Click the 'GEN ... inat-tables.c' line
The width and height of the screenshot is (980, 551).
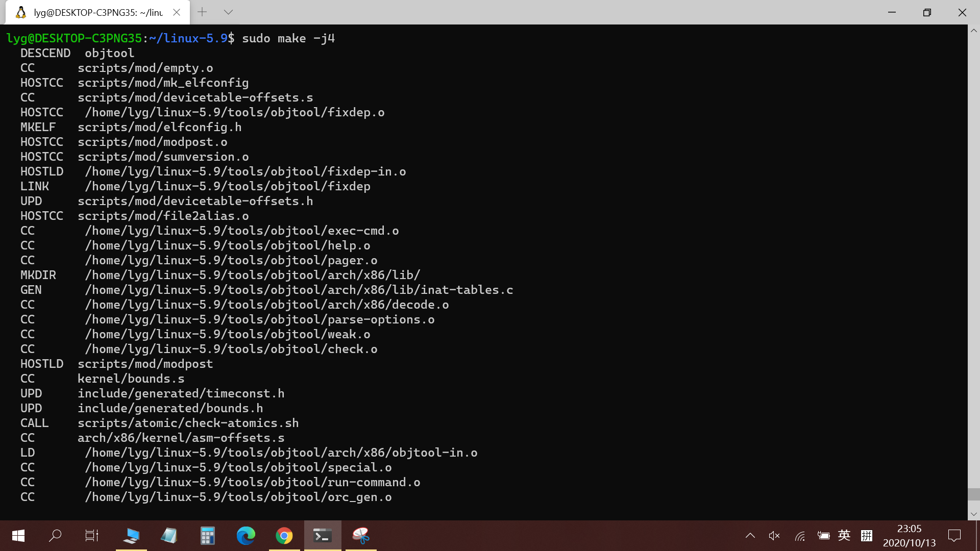click(267, 290)
